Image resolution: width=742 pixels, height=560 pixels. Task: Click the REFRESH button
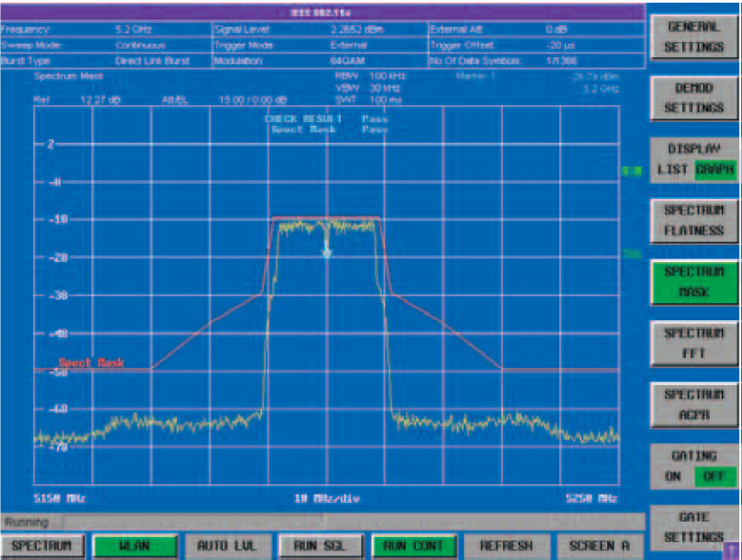click(x=505, y=545)
